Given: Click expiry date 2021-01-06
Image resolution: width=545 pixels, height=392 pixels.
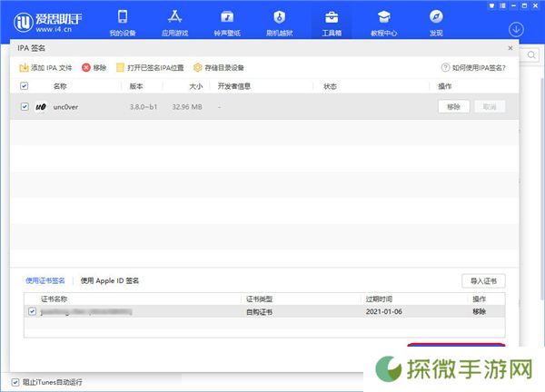Looking at the screenshot, I should coord(383,312).
